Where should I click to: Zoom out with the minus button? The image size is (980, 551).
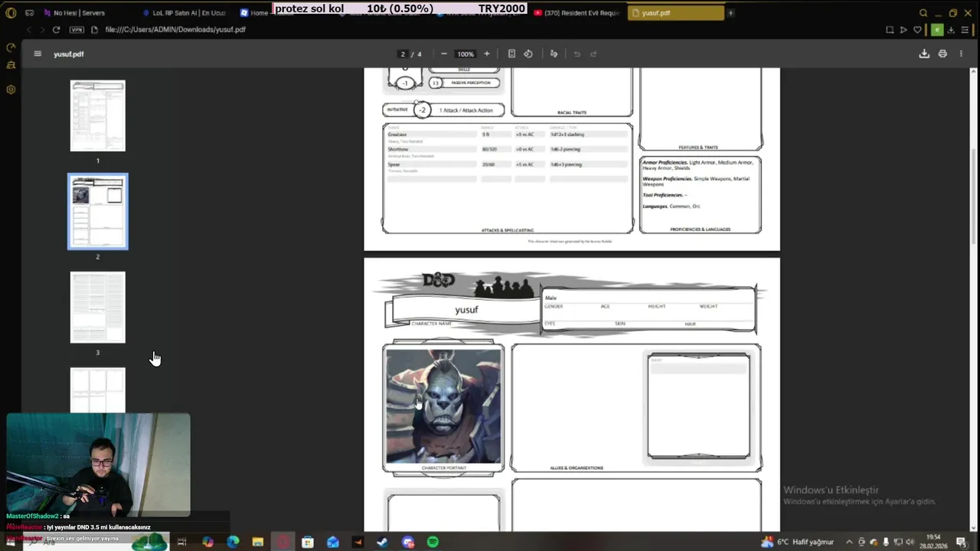click(443, 54)
